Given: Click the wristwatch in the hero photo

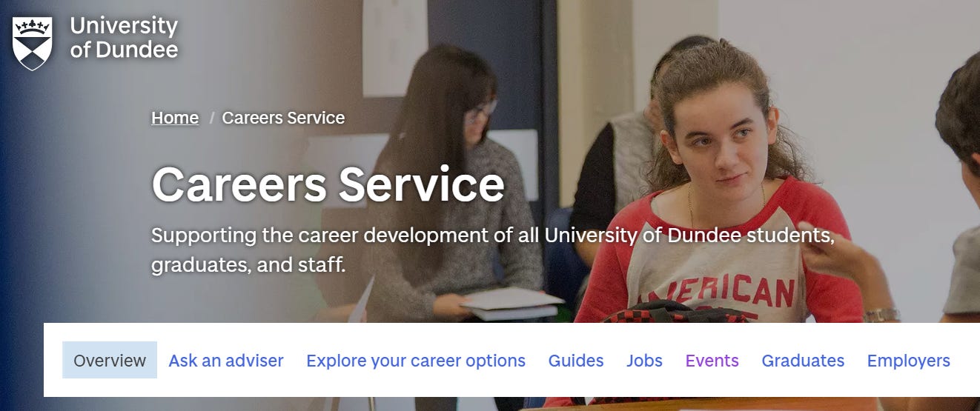Looking at the screenshot, I should tap(881, 315).
